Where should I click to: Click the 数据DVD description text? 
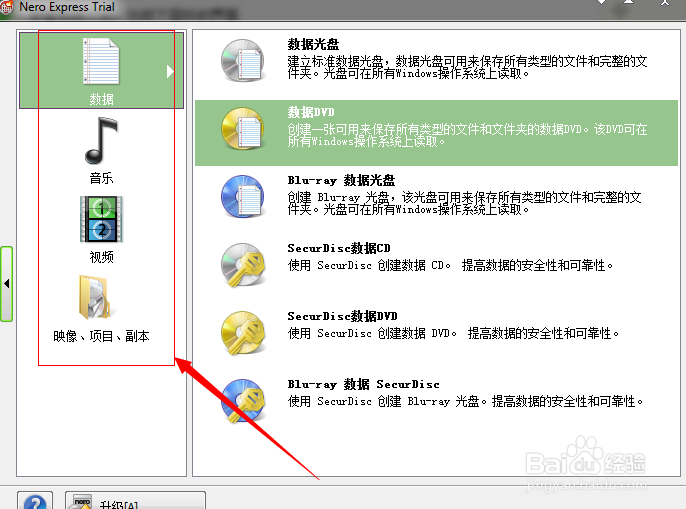click(x=467, y=135)
